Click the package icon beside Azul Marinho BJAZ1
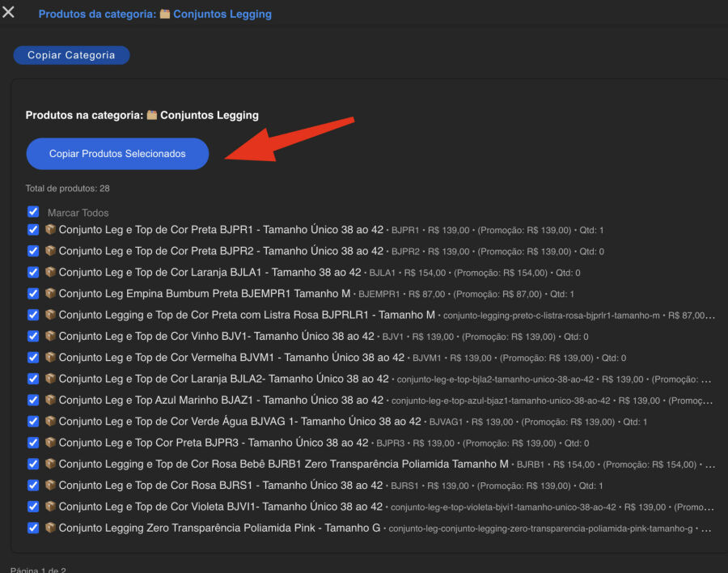The height and width of the screenshot is (573, 728). coord(50,400)
